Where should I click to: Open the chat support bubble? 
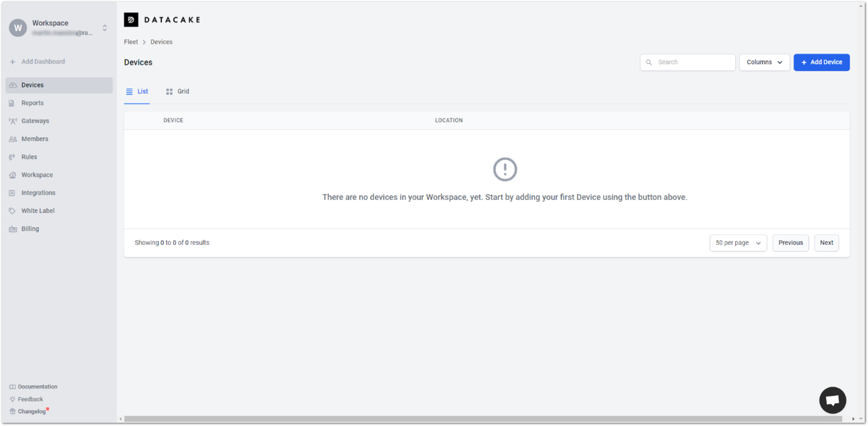coord(833,400)
